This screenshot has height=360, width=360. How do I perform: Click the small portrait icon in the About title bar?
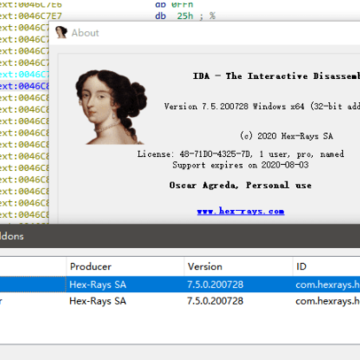61,33
